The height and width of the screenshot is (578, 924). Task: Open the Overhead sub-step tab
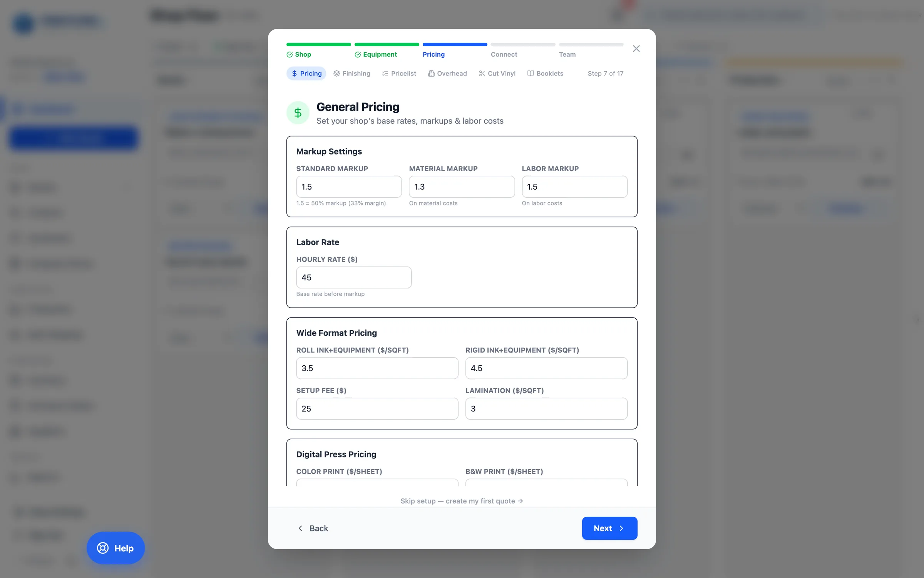pos(447,73)
